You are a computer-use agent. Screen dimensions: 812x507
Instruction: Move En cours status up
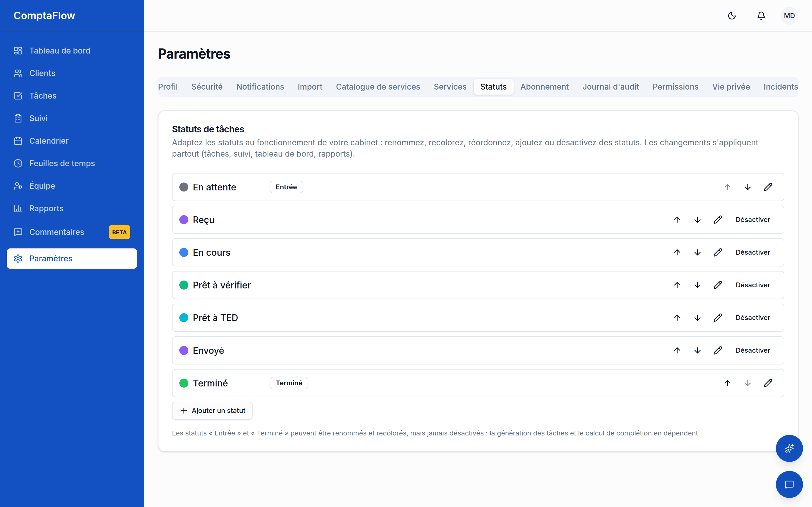click(x=677, y=252)
